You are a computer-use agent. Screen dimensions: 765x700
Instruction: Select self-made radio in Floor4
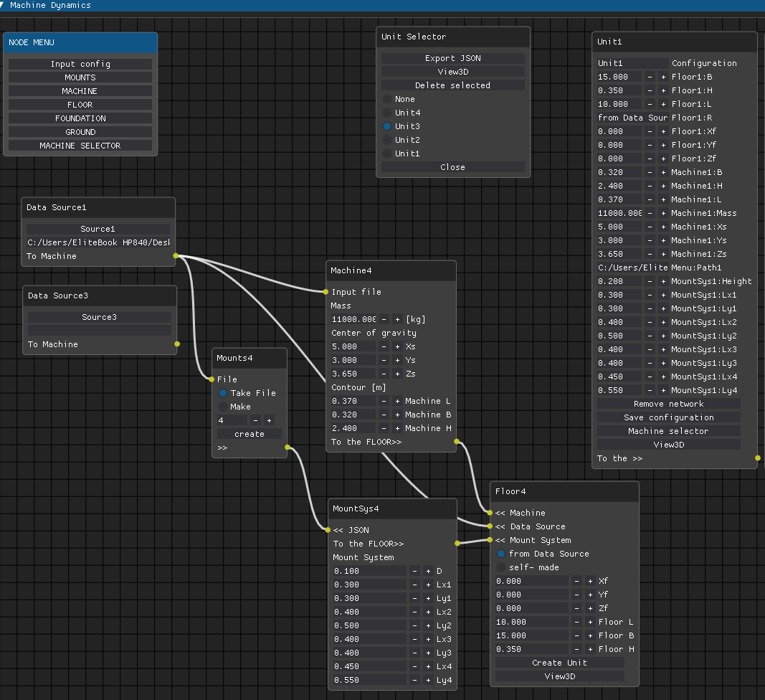[x=501, y=568]
